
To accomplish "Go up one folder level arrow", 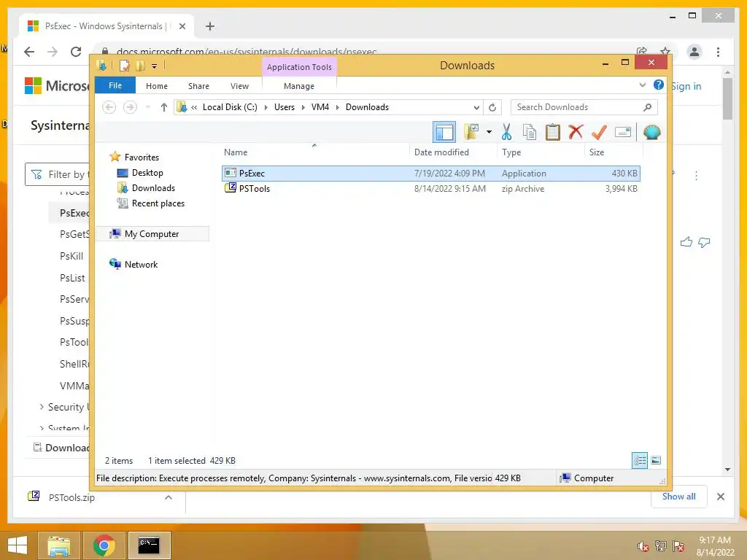I will [164, 107].
